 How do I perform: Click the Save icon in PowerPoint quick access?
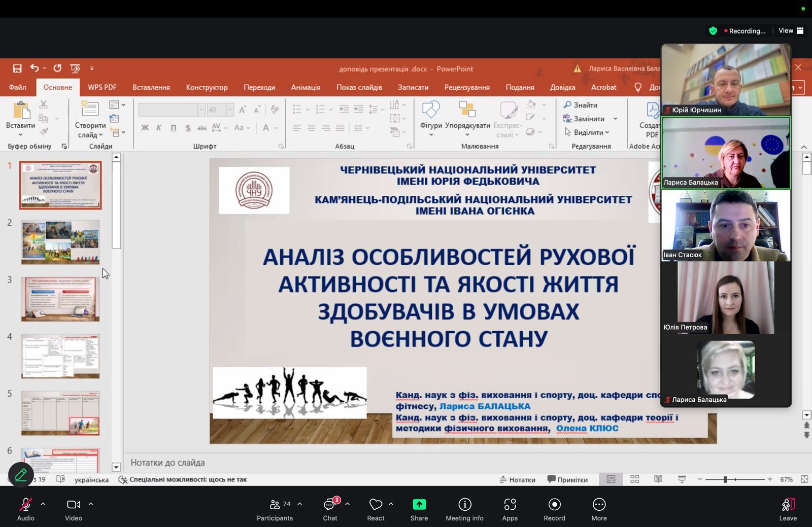point(17,68)
